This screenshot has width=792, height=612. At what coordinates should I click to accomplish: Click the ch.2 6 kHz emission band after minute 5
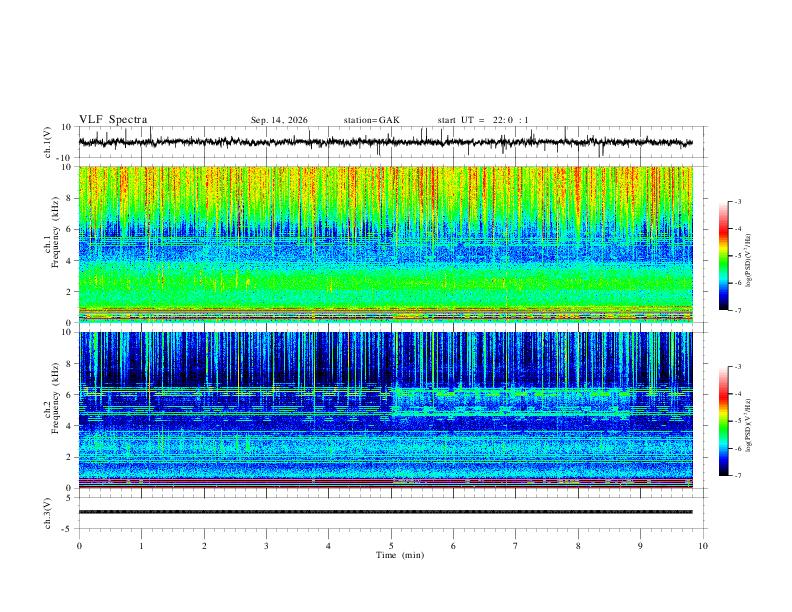(x=510, y=391)
